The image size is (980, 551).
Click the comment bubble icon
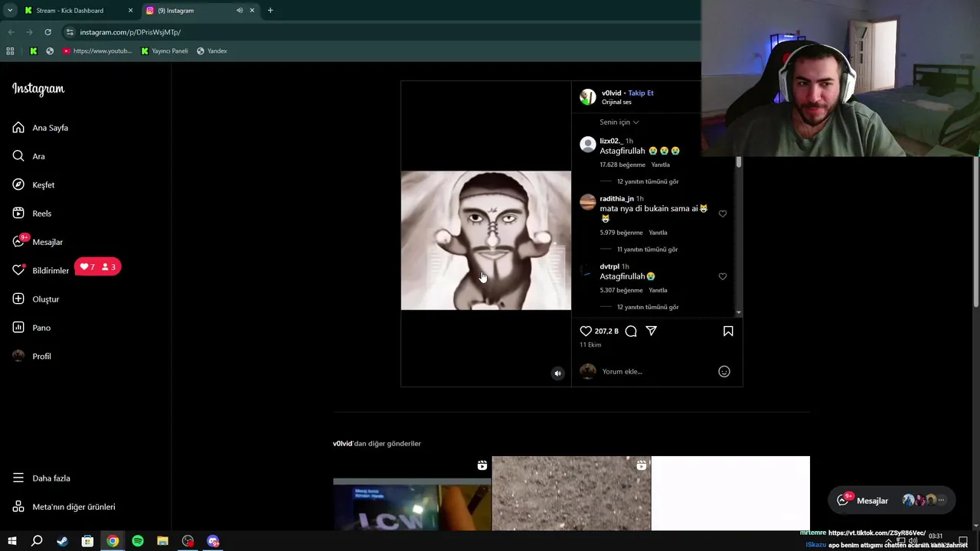[x=631, y=331]
